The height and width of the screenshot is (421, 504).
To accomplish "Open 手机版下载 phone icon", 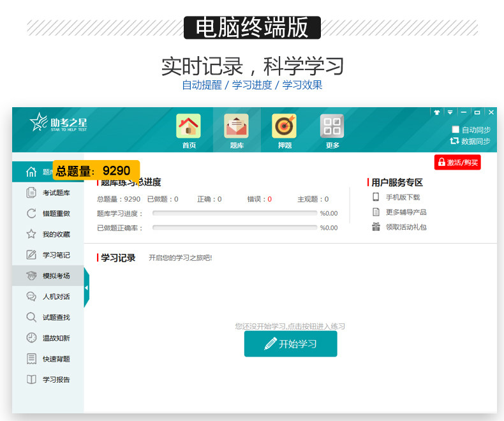I will (376, 196).
